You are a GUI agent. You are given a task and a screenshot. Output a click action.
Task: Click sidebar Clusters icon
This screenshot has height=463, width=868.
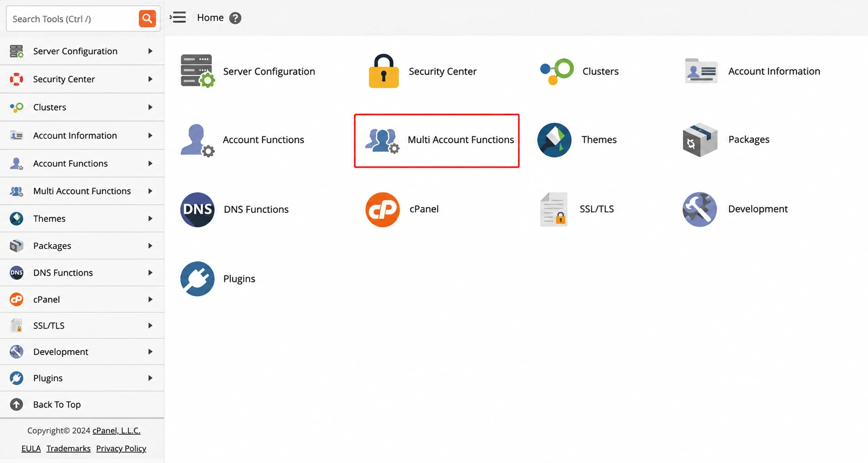coord(17,107)
